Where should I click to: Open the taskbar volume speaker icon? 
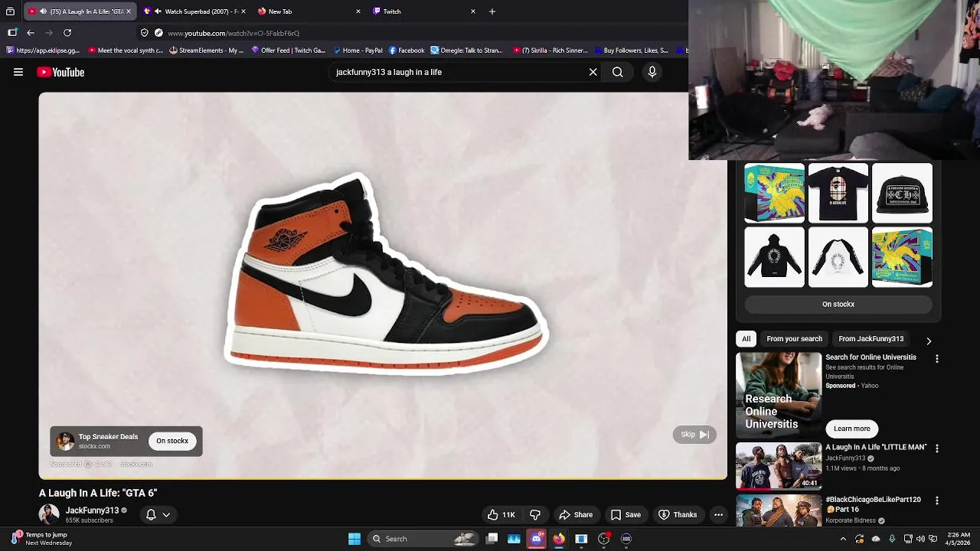(x=920, y=539)
